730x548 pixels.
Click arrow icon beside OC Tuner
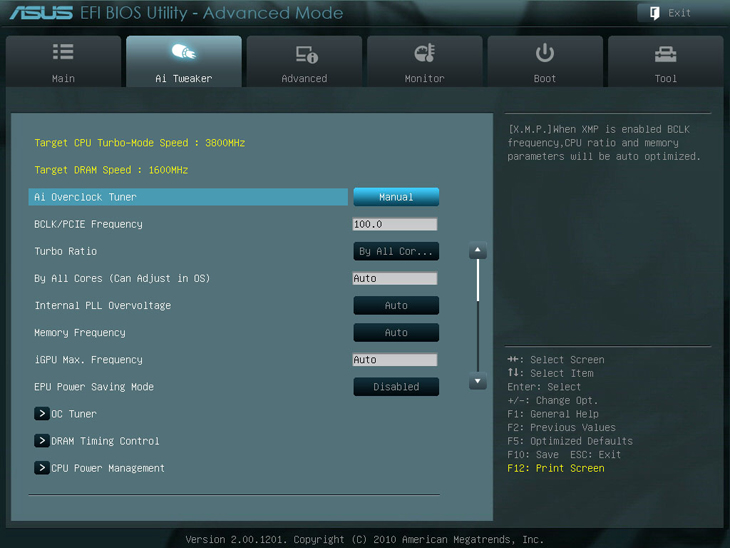coord(41,414)
